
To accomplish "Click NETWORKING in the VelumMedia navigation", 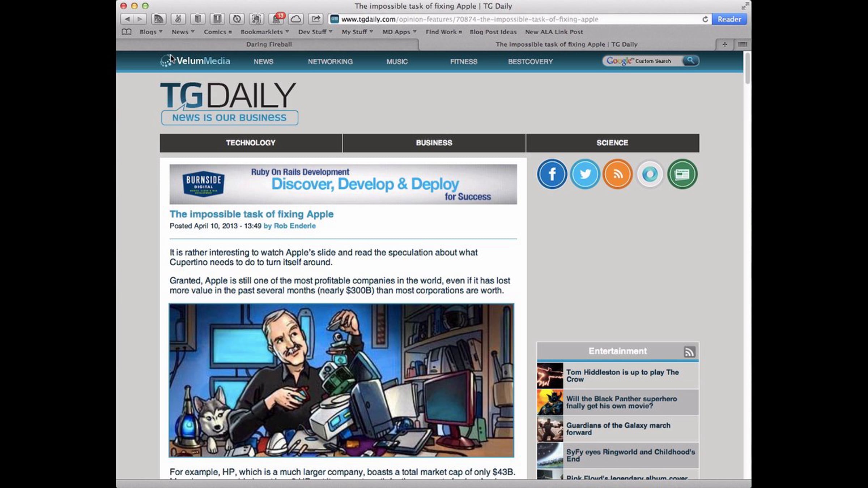I will [x=330, y=61].
